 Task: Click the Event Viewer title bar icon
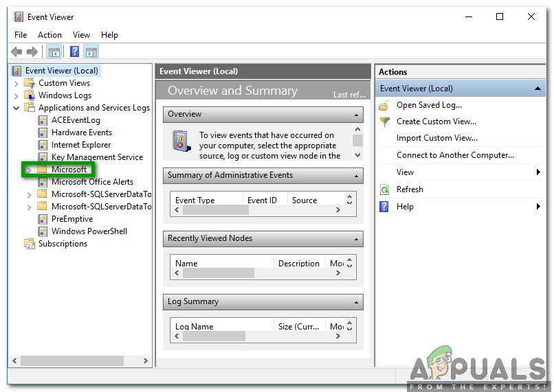tap(19, 17)
